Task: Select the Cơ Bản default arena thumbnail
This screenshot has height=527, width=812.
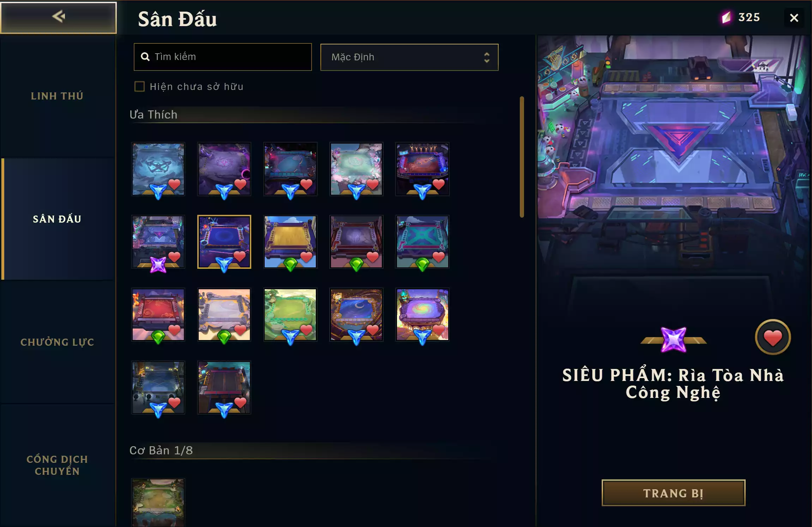Action: click(158, 503)
